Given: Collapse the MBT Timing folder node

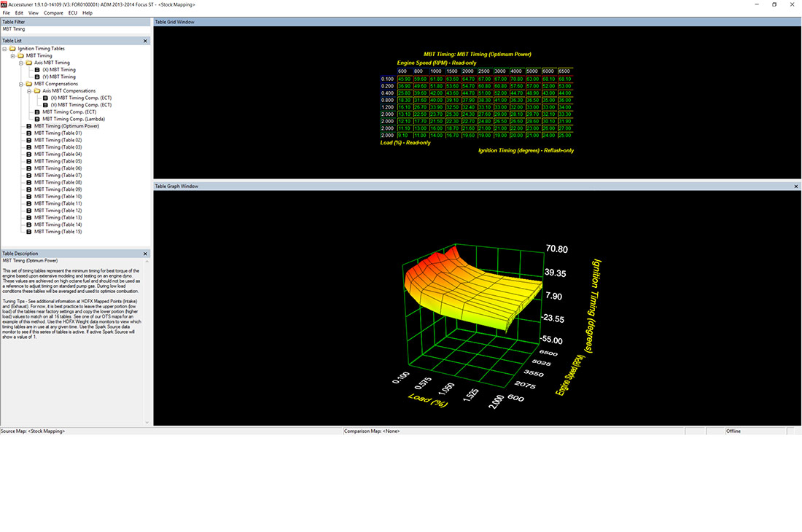Looking at the screenshot, I should [x=13, y=55].
